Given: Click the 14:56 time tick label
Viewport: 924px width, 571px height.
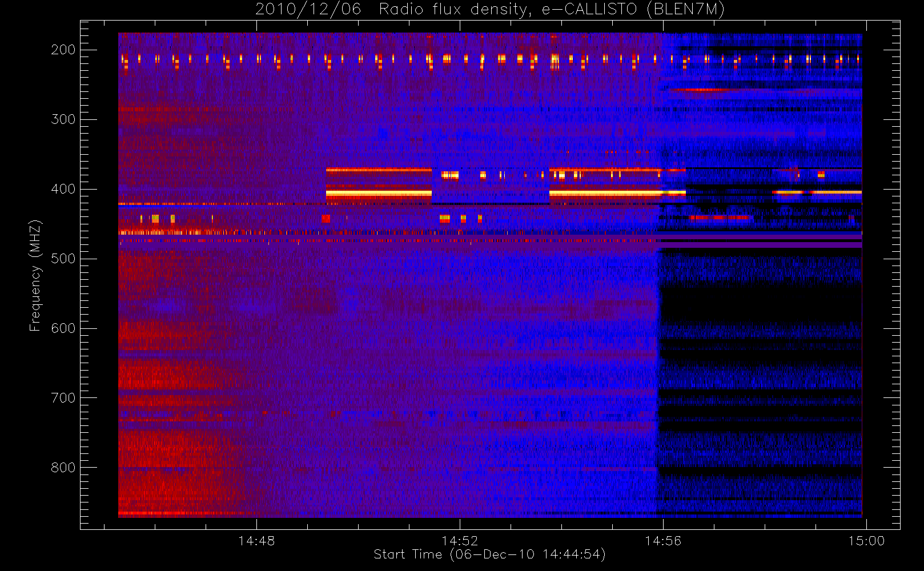Looking at the screenshot, I should pos(663,541).
